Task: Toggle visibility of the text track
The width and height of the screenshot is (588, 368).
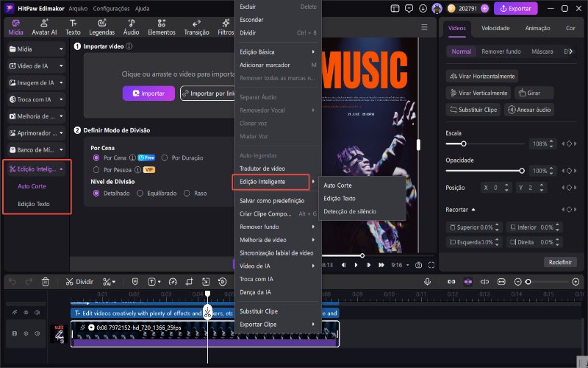Action: tap(26, 312)
